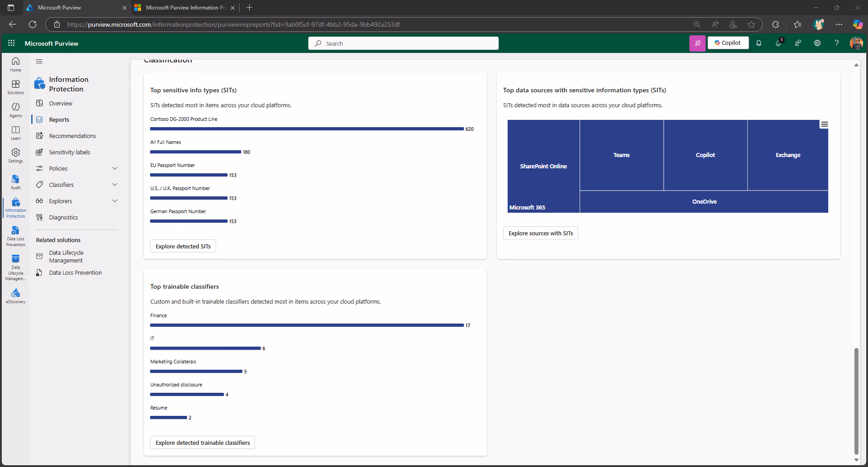Image resolution: width=868 pixels, height=467 pixels.
Task: Click the browser refresh button
Action: click(x=33, y=24)
